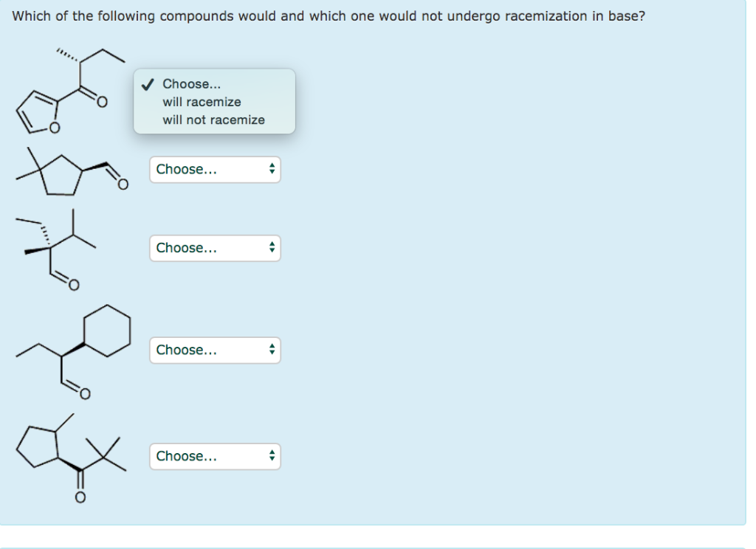
Task: Click the stepper arrows on the fourth Choose dropdown
Action: tap(272, 350)
